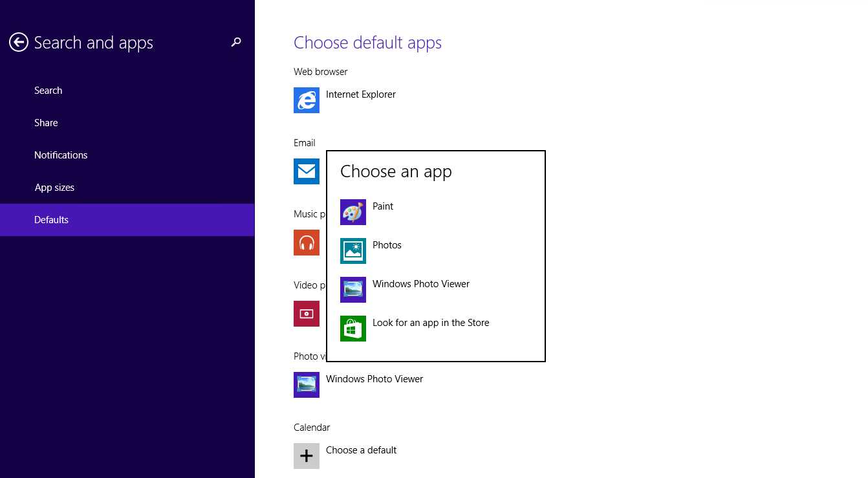Click the "Calendar" label
868x478 pixels.
click(x=312, y=428)
